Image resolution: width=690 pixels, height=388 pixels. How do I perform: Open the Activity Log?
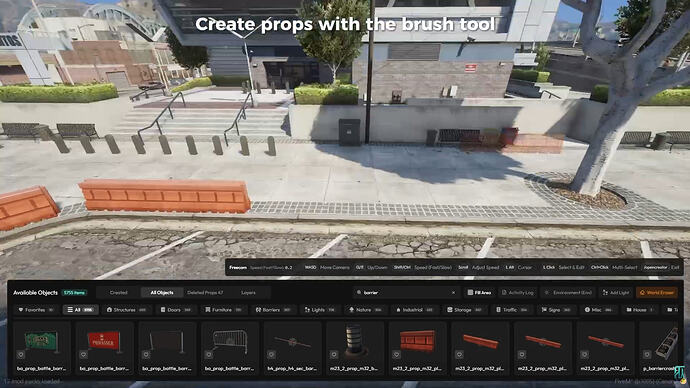(x=518, y=293)
